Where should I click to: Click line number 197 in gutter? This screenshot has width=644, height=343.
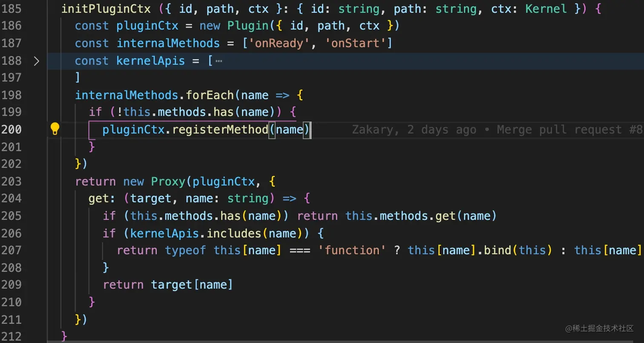11,77
